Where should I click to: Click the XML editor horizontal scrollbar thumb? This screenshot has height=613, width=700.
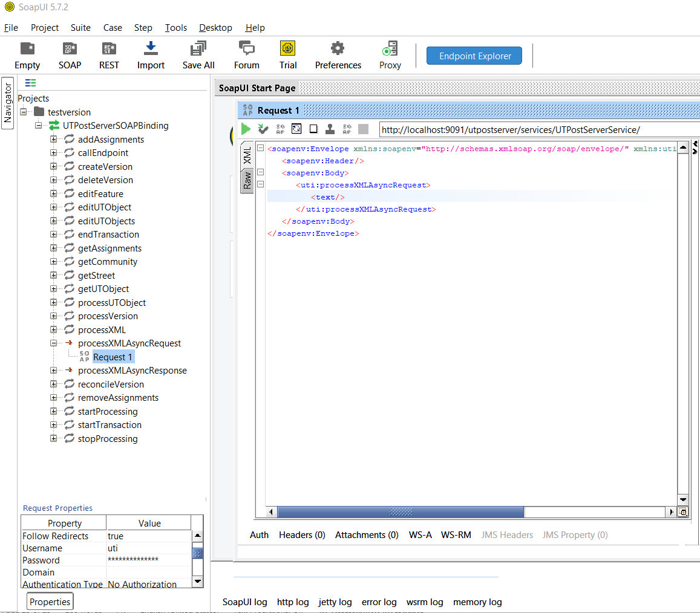point(401,512)
